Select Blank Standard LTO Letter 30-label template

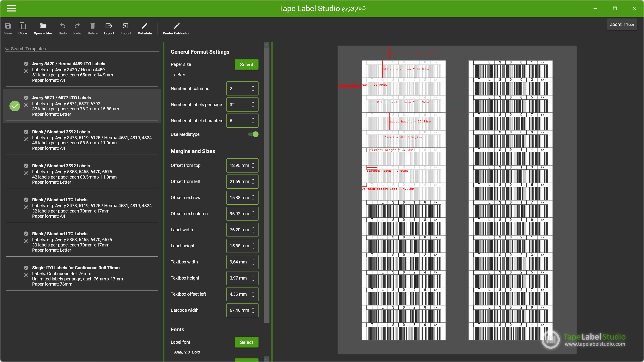pyautogui.click(x=82, y=242)
